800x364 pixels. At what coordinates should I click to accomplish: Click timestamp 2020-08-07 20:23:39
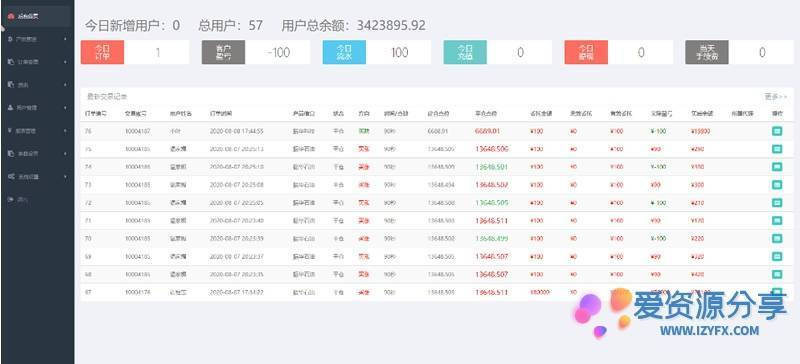(236, 238)
